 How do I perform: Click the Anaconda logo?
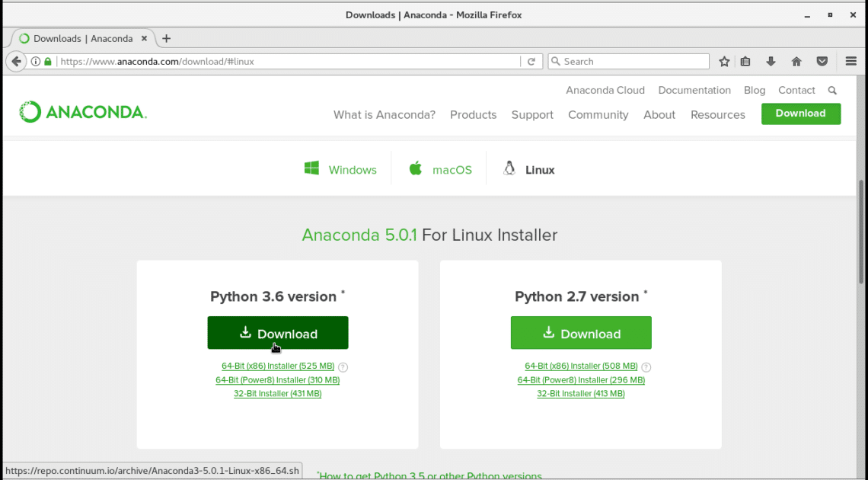tap(83, 112)
